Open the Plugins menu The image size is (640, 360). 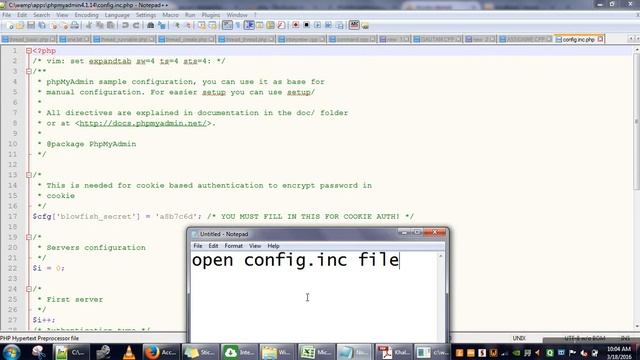click(x=211, y=15)
